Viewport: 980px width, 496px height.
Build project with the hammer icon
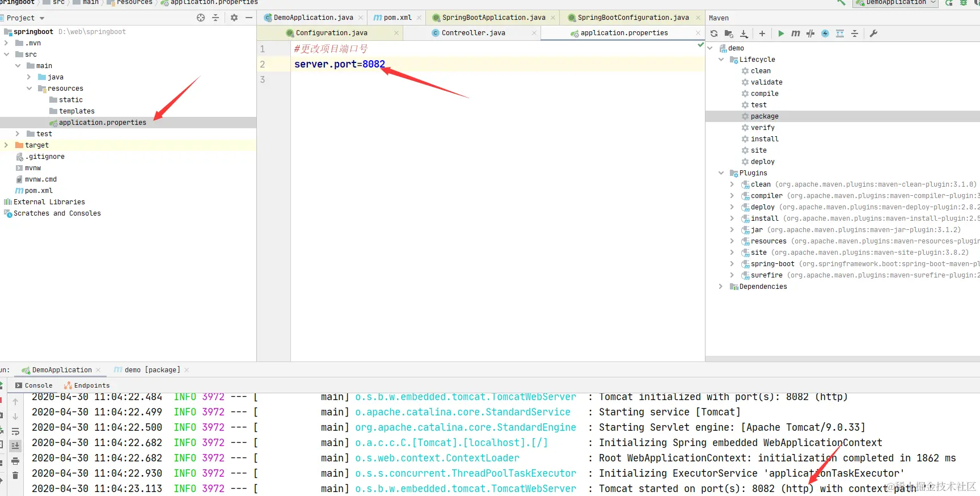tap(842, 3)
